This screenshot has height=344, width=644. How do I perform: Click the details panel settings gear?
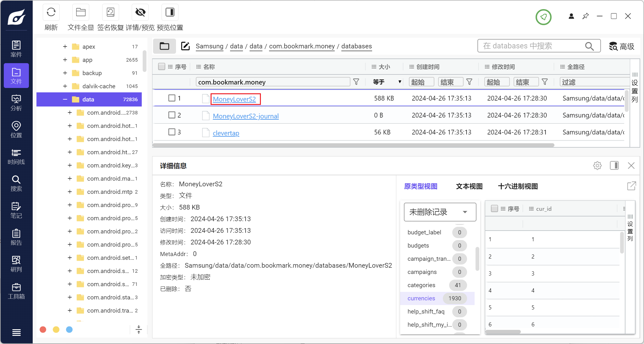[x=597, y=166]
